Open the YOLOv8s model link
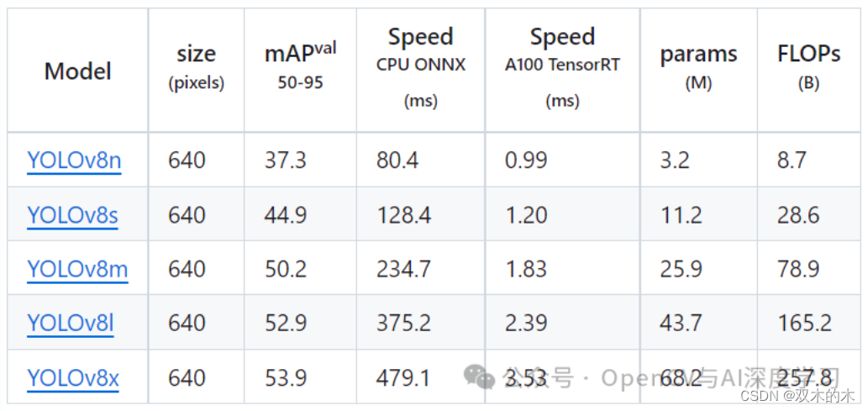The height and width of the screenshot is (411, 868). (72, 215)
